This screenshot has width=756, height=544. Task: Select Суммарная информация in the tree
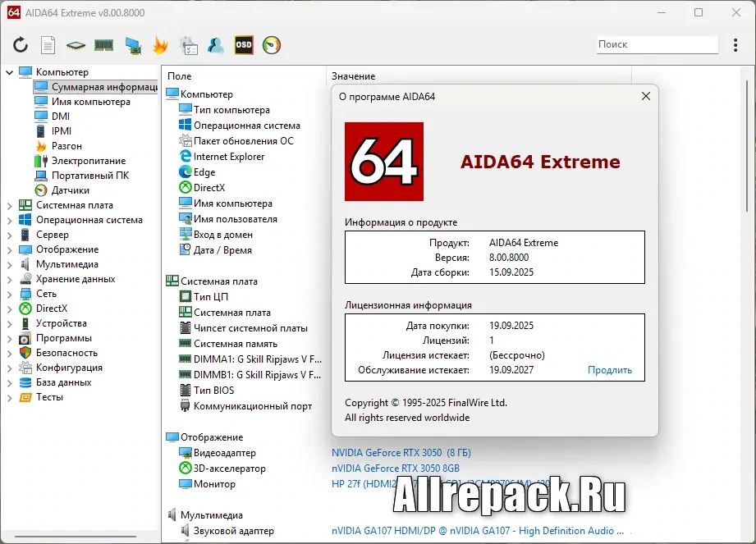tap(95, 87)
